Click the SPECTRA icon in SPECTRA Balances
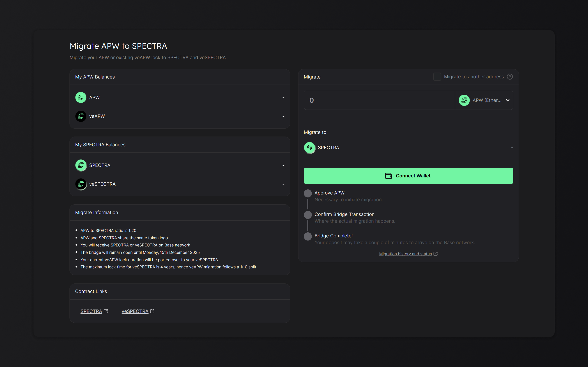The height and width of the screenshot is (367, 588). tap(81, 165)
